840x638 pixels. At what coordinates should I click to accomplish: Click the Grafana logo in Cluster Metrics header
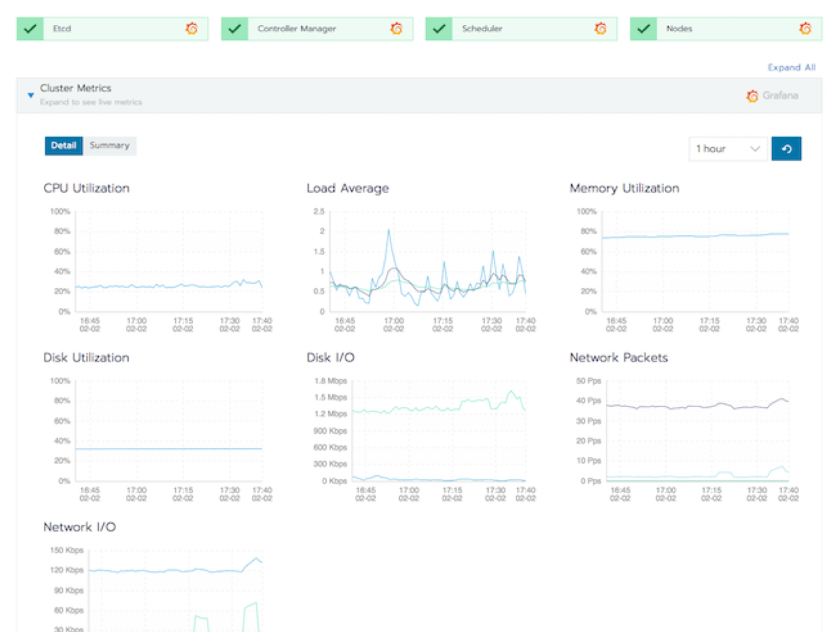click(x=752, y=96)
